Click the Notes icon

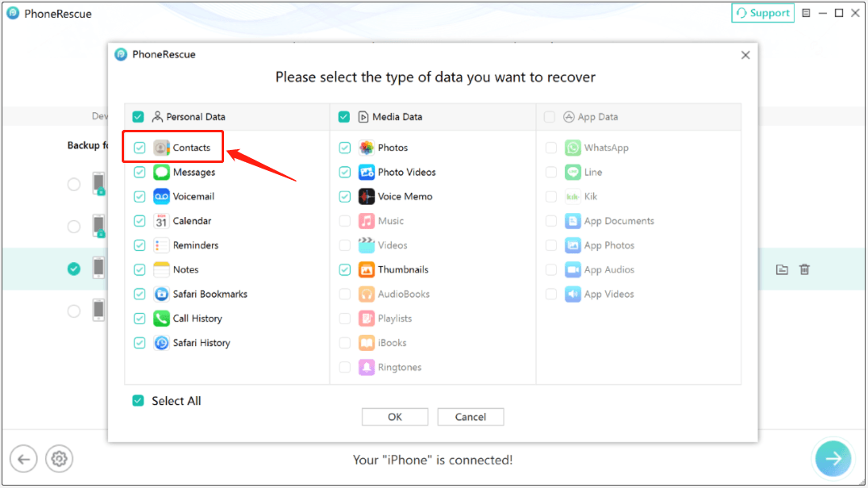click(x=161, y=269)
